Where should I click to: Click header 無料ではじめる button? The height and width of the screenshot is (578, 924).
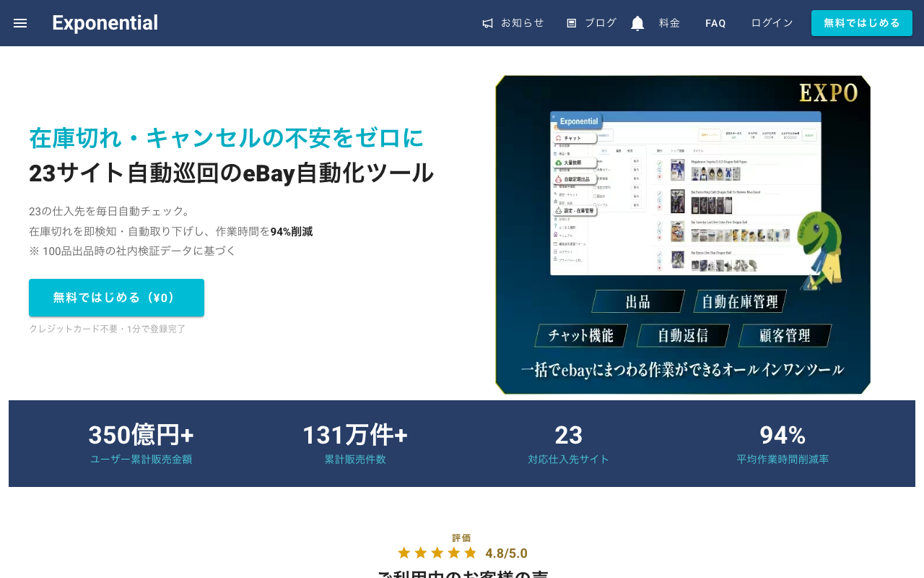click(x=862, y=23)
